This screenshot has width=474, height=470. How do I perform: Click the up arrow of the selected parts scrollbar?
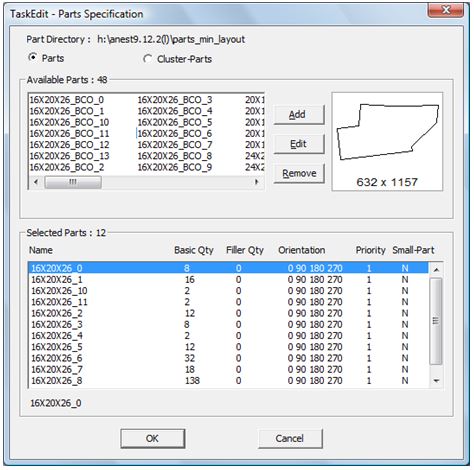pyautogui.click(x=436, y=269)
